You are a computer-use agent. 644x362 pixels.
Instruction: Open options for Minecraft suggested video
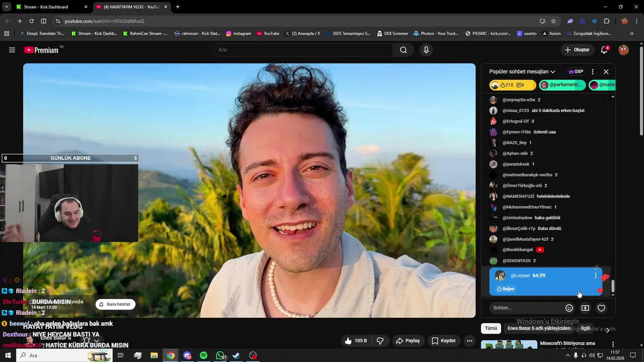(x=613, y=344)
